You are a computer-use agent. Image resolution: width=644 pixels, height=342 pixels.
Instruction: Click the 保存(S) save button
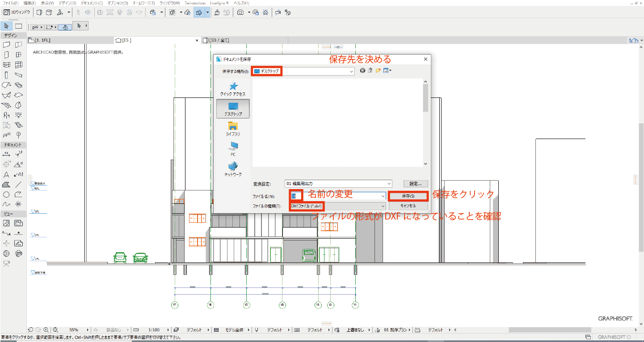pos(408,196)
